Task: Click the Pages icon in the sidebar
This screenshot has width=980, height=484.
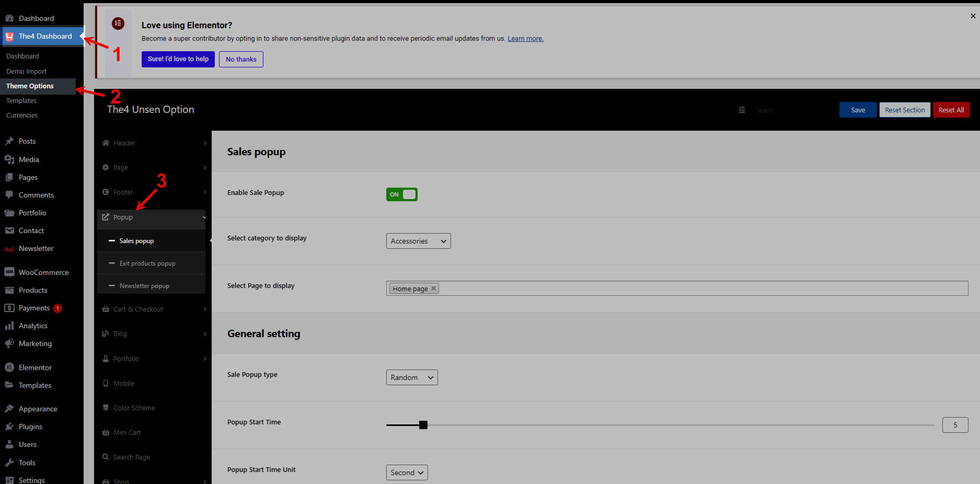Action: point(9,177)
